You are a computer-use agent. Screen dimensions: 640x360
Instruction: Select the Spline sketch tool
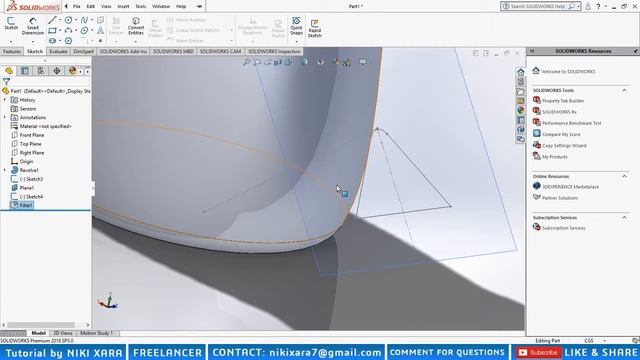pyautogui.click(x=84, y=20)
